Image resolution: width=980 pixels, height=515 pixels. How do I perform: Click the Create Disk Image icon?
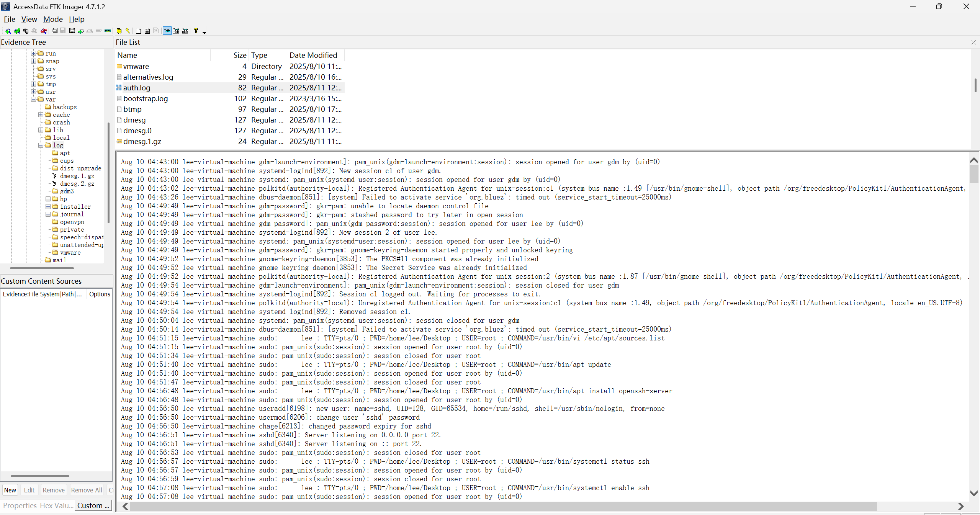click(x=54, y=31)
